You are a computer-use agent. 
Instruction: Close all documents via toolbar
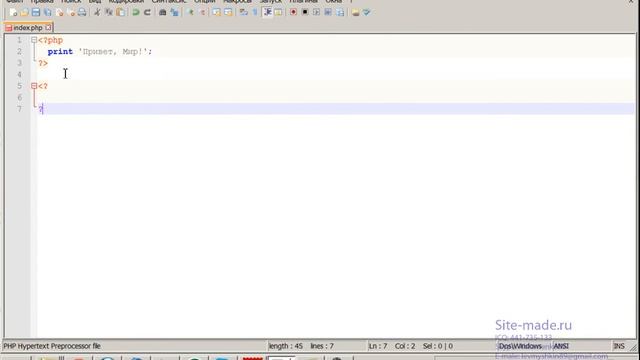coord(71,13)
